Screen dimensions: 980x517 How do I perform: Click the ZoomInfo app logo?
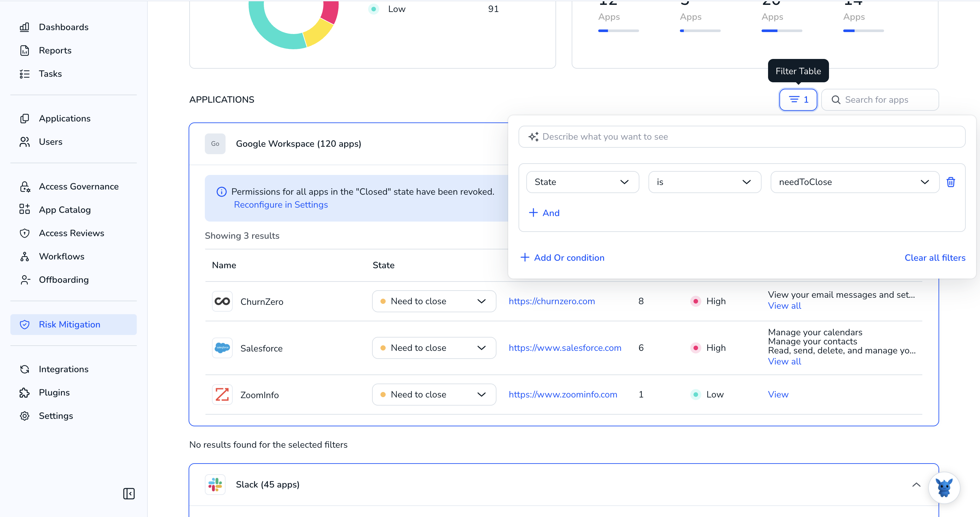222,395
